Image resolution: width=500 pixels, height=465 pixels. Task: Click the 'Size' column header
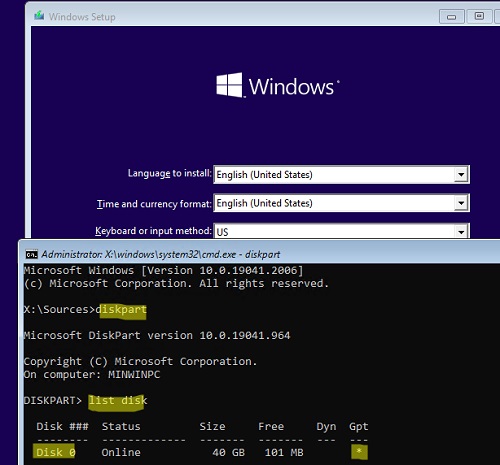212,426
